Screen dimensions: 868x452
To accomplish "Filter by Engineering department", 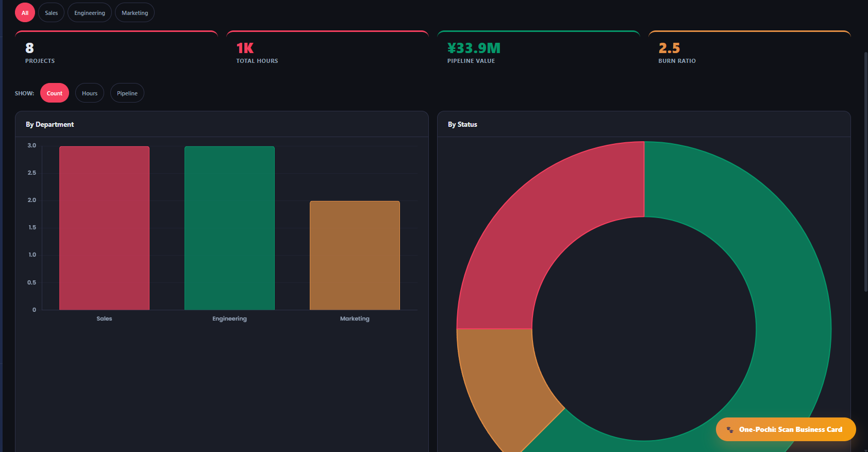I will 90,13.
